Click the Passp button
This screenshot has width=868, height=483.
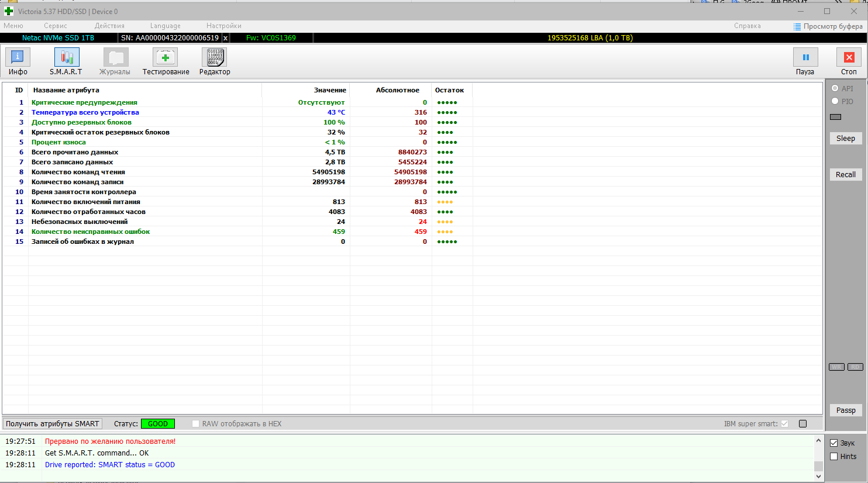846,410
